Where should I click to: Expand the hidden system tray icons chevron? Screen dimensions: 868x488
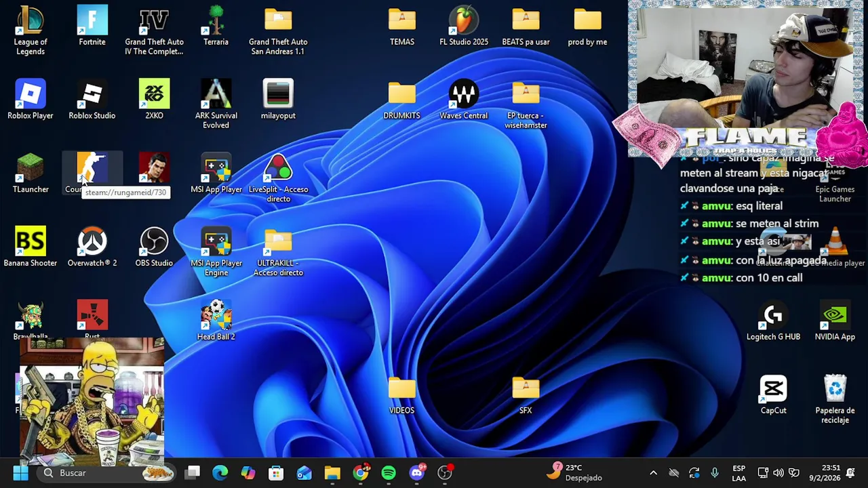pos(653,472)
